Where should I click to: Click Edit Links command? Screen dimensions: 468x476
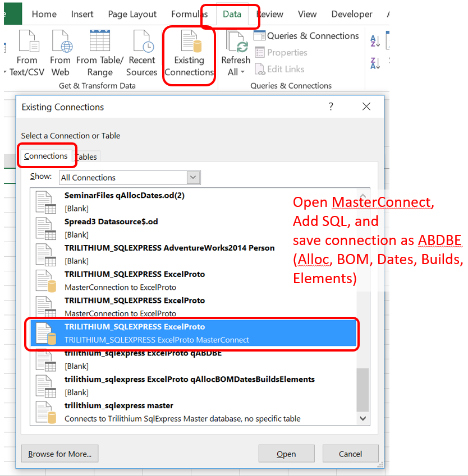[x=279, y=69]
